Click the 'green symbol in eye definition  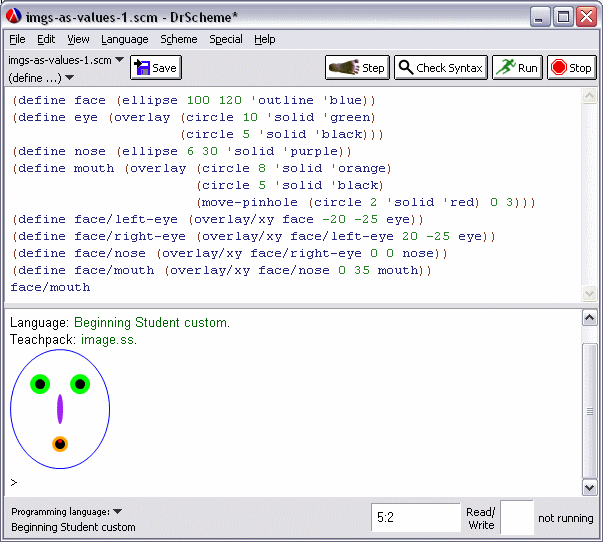(x=347, y=117)
